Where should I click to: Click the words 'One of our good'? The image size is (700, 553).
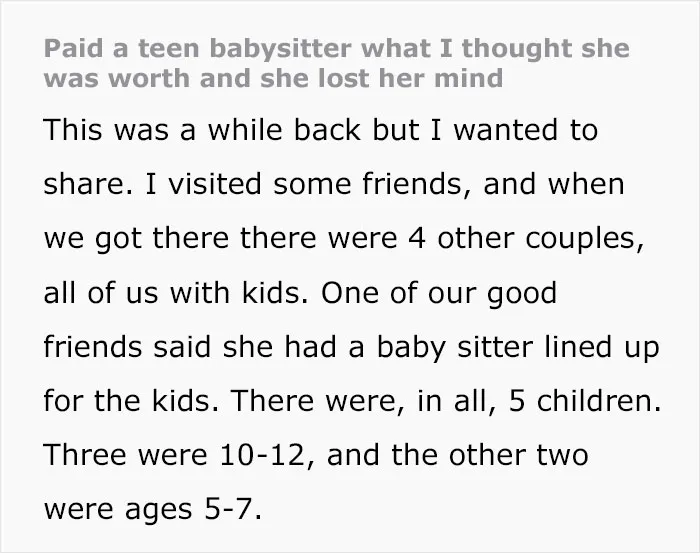pyautogui.click(x=439, y=294)
